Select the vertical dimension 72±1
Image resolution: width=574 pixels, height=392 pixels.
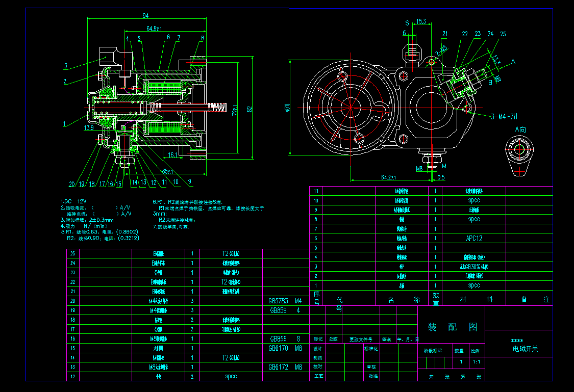tap(235, 110)
